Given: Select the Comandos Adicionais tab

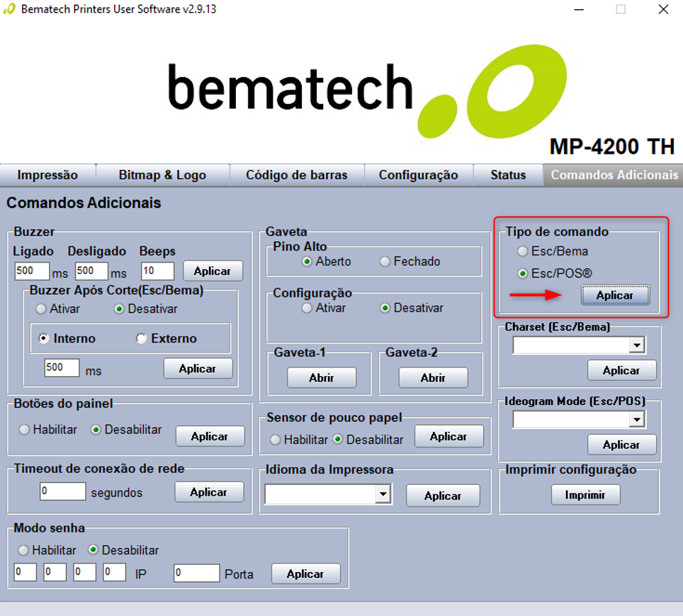Looking at the screenshot, I should tap(614, 175).
